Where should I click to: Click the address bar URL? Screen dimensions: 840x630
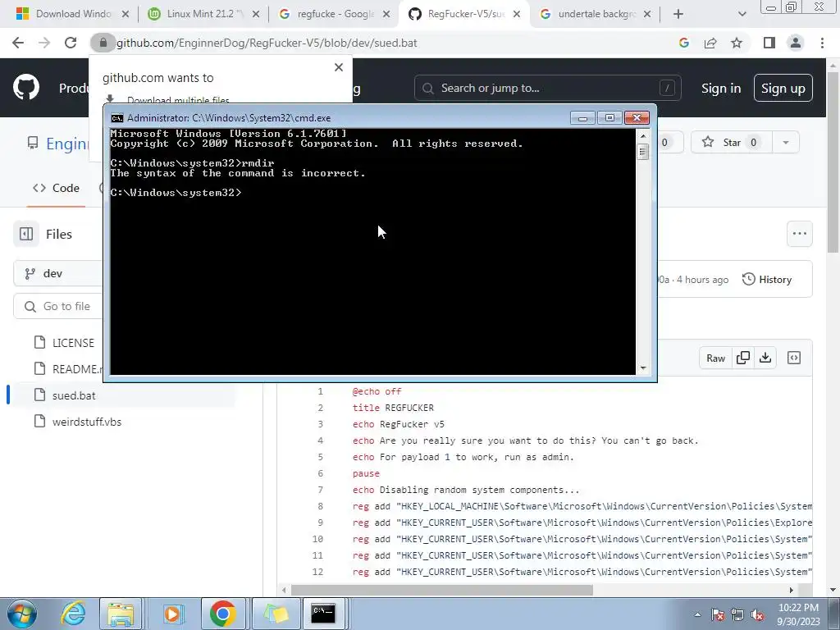(x=267, y=43)
